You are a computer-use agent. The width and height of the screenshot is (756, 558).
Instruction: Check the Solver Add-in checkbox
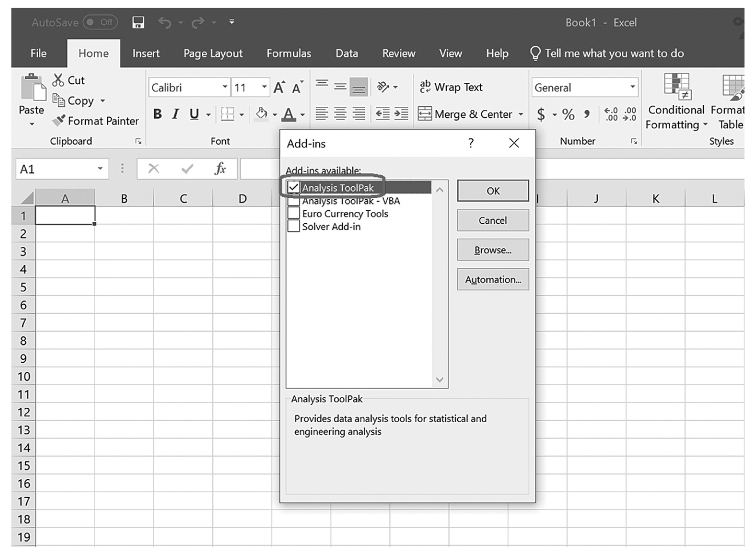294,226
